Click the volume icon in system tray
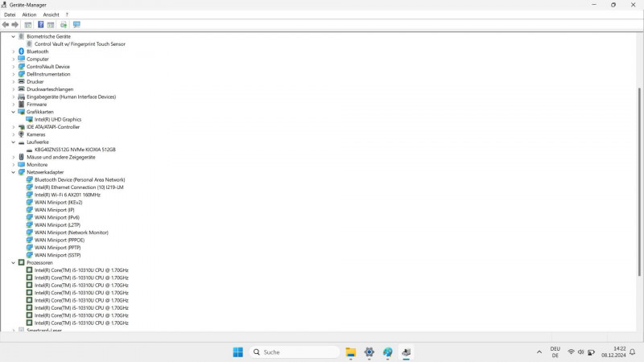Screen dimensions: 644x362 [x=580, y=352]
